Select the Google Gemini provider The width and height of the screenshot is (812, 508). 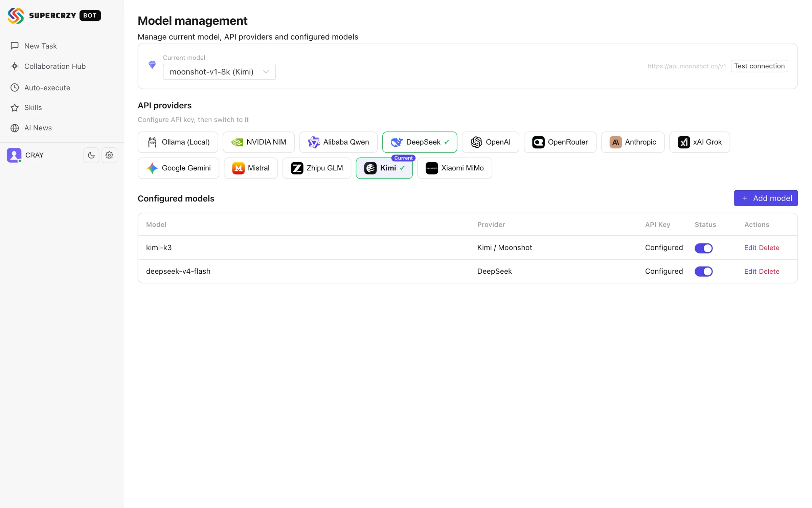click(178, 168)
